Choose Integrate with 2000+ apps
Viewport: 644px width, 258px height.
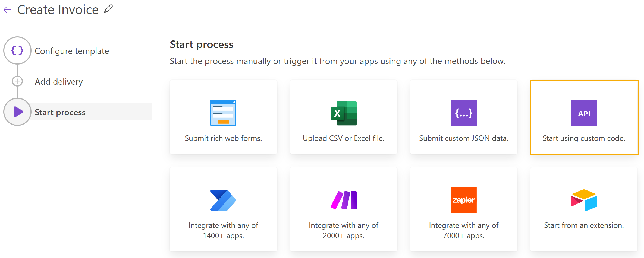pyautogui.click(x=343, y=209)
